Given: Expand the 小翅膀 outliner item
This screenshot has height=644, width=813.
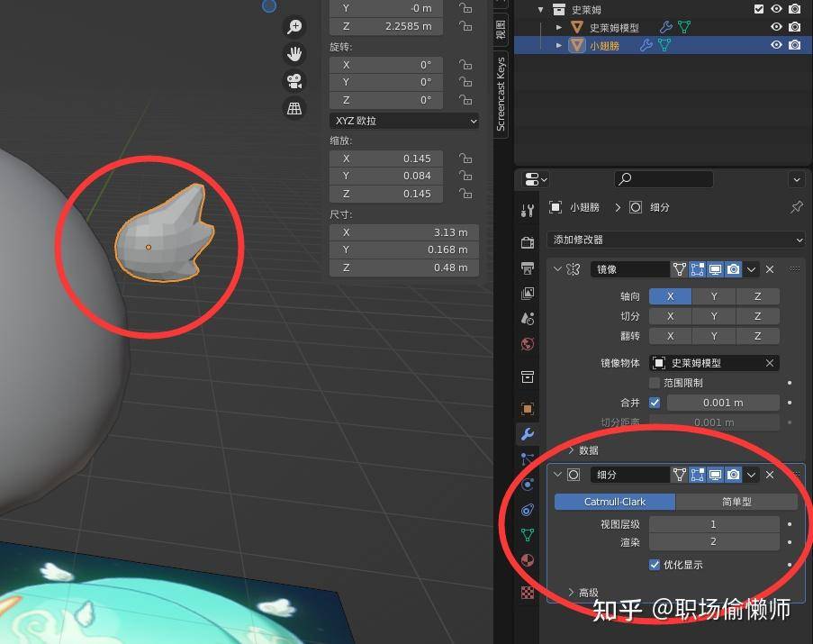Looking at the screenshot, I should click(559, 45).
